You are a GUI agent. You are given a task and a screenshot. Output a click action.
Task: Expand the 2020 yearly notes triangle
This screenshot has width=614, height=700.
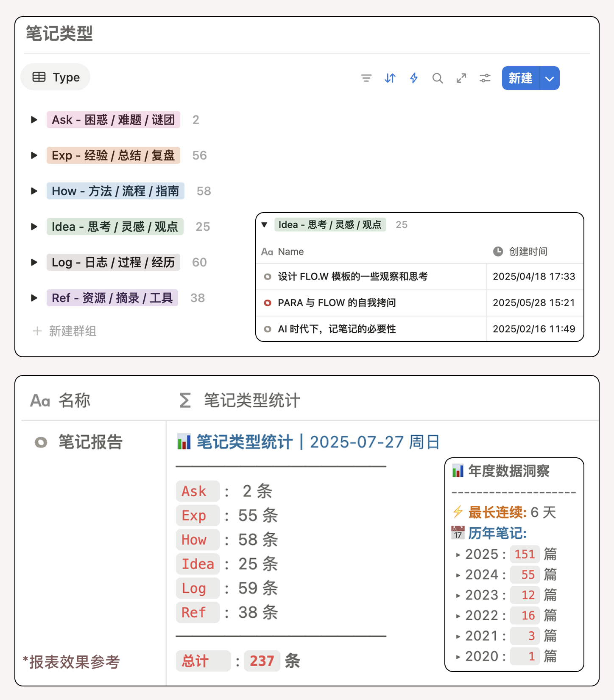point(458,657)
